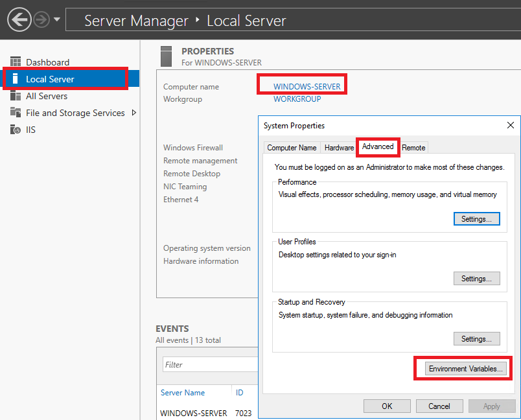Open Performance Settings button

tap(476, 219)
